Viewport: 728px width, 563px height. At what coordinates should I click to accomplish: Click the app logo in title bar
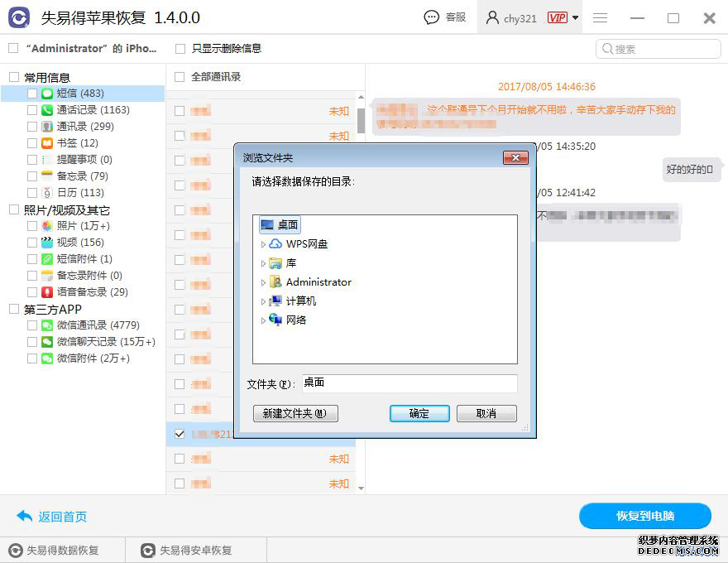(19, 17)
